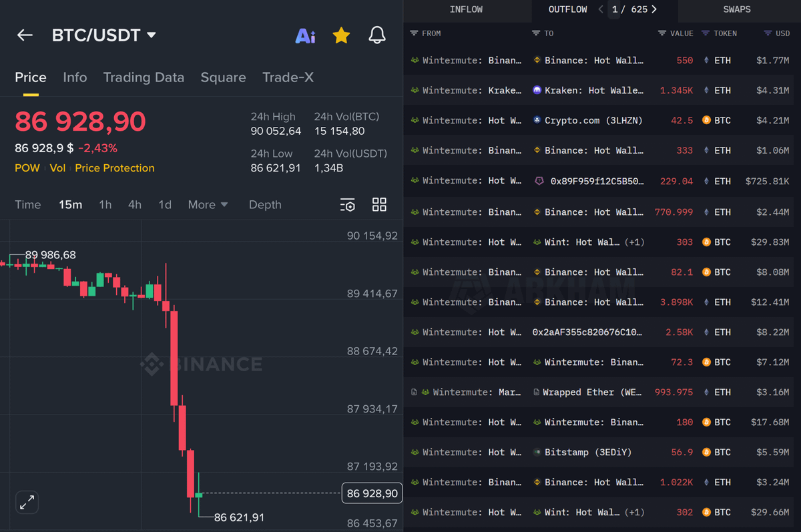The width and height of the screenshot is (801, 532).
Task: Go to previous page of outflows
Action: [x=601, y=9]
